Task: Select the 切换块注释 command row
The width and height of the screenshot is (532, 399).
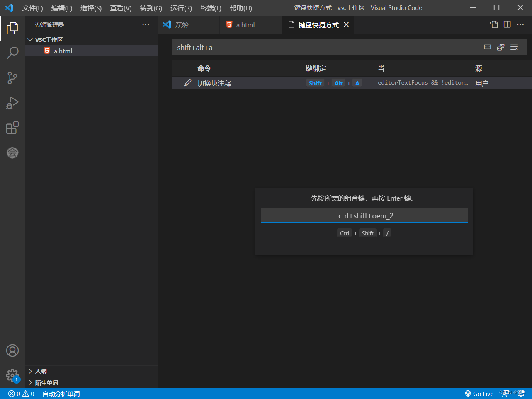Action: [x=352, y=83]
